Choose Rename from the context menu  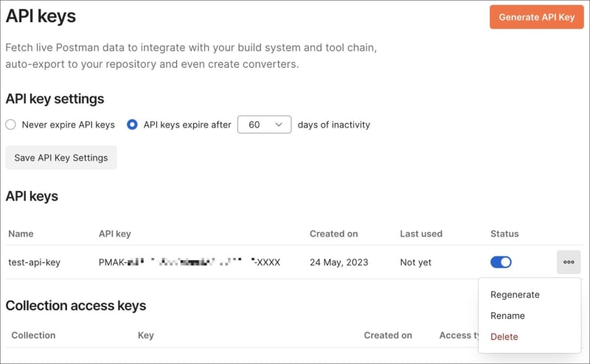tap(507, 315)
